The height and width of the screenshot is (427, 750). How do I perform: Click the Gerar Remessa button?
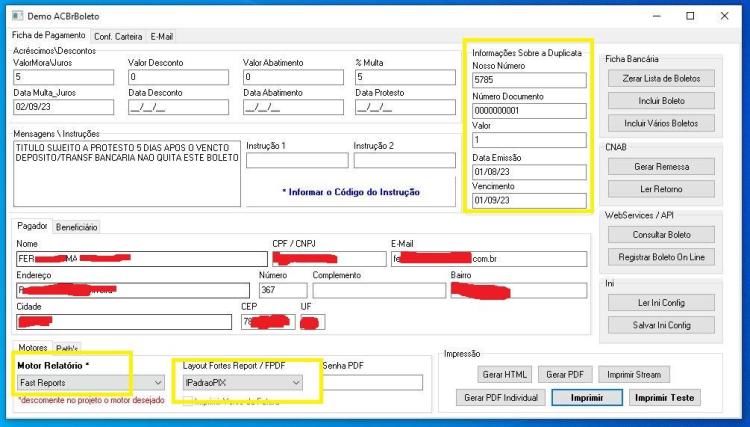pos(661,167)
